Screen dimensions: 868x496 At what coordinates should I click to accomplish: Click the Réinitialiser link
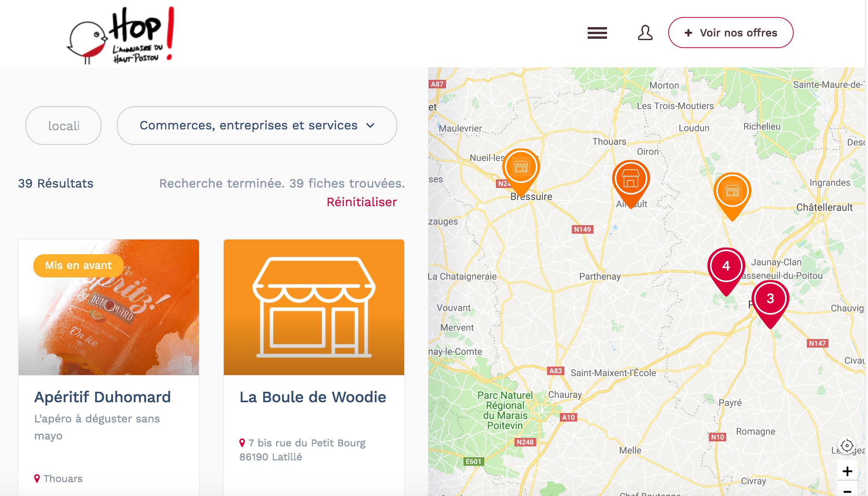[x=362, y=202]
